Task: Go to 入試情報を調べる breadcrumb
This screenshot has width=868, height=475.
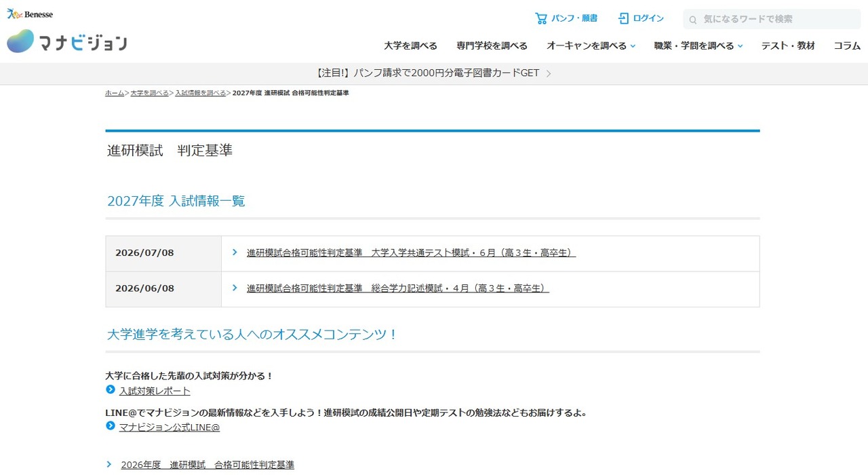Action: tap(201, 93)
